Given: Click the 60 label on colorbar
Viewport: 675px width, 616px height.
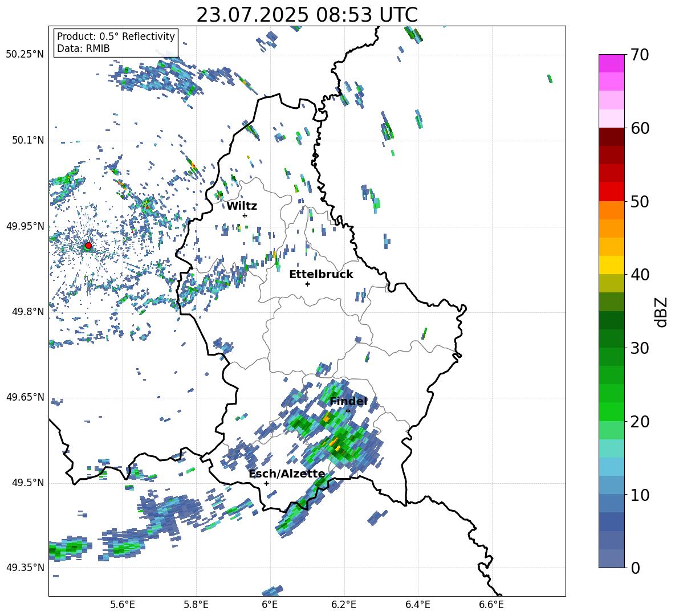Looking at the screenshot, I should pyautogui.click(x=640, y=128).
